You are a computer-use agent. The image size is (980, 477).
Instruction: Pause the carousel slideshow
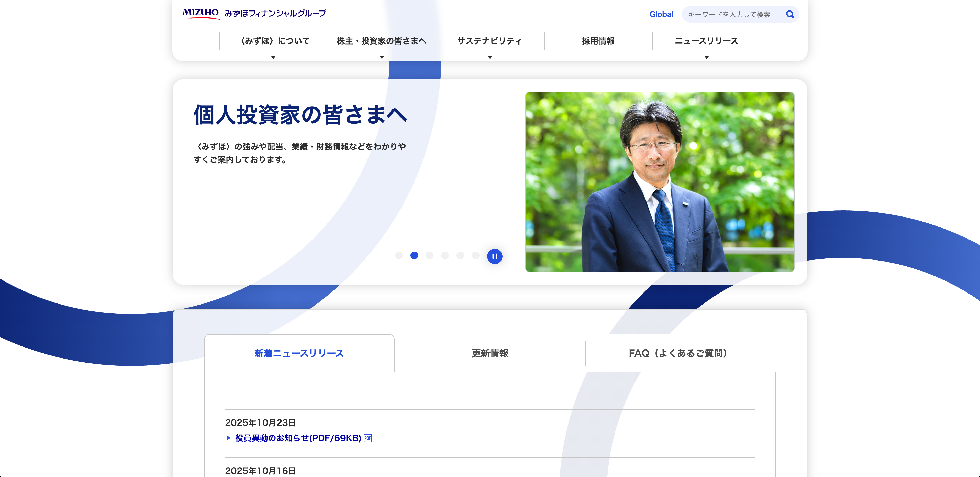pyautogui.click(x=495, y=256)
